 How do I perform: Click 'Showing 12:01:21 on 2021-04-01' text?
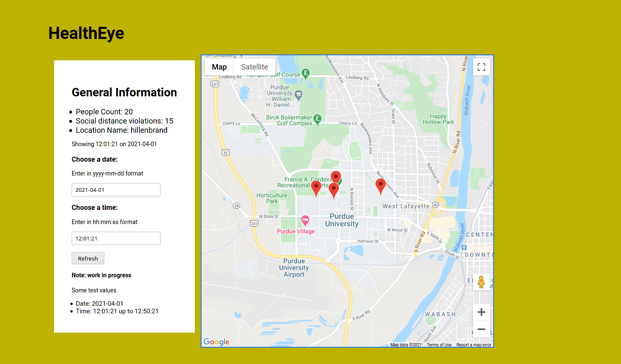click(114, 144)
